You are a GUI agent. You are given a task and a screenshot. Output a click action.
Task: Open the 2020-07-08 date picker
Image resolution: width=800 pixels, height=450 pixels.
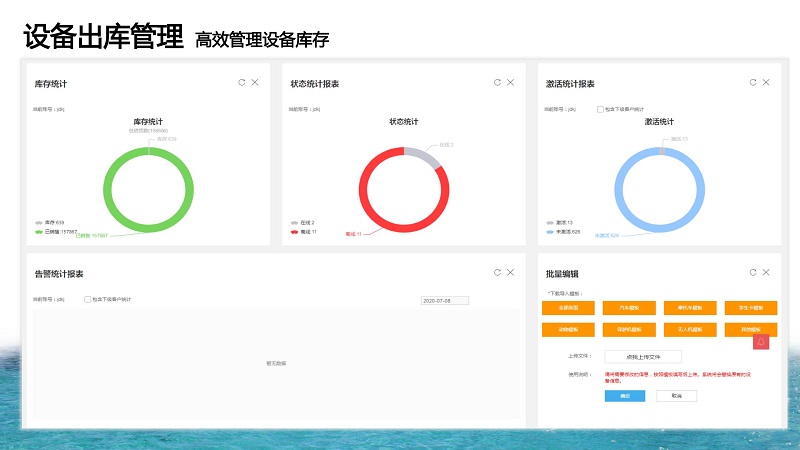pos(444,300)
